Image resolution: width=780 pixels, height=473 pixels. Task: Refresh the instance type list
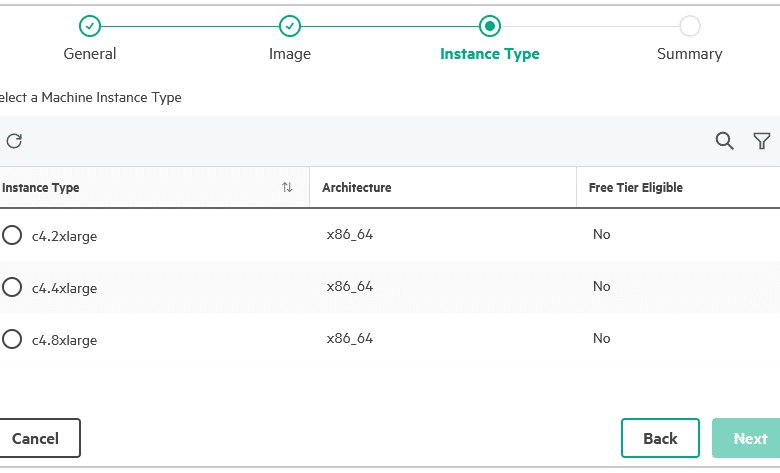[x=14, y=141]
